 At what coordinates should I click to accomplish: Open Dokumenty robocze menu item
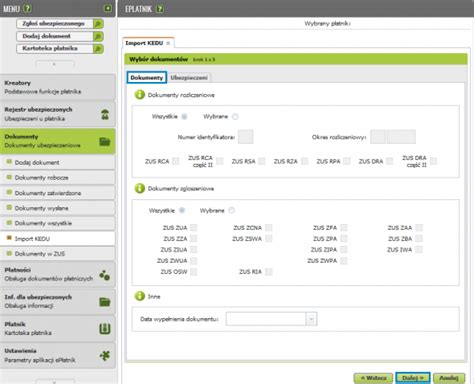point(58,178)
